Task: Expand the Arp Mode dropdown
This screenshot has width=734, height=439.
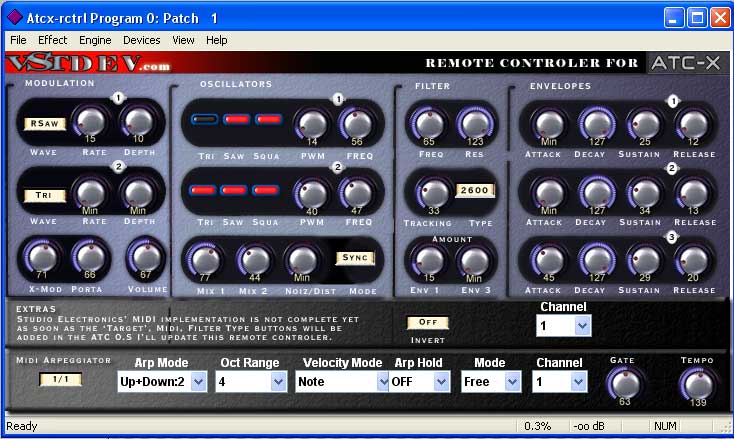Action: click(198, 382)
